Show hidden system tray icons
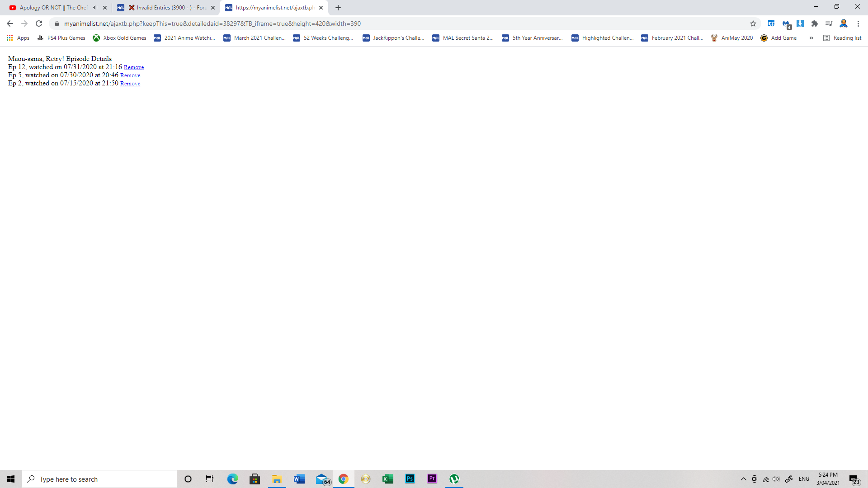 click(744, 479)
